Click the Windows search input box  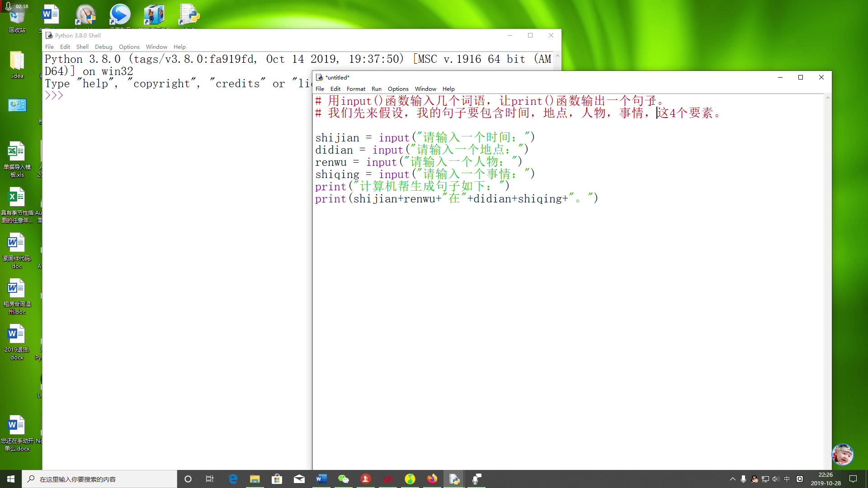(x=99, y=479)
